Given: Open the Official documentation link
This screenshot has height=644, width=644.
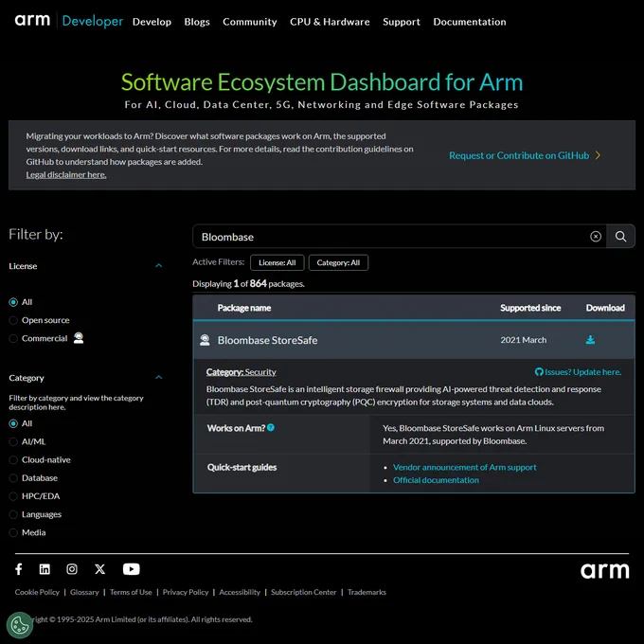Looking at the screenshot, I should 436,480.
